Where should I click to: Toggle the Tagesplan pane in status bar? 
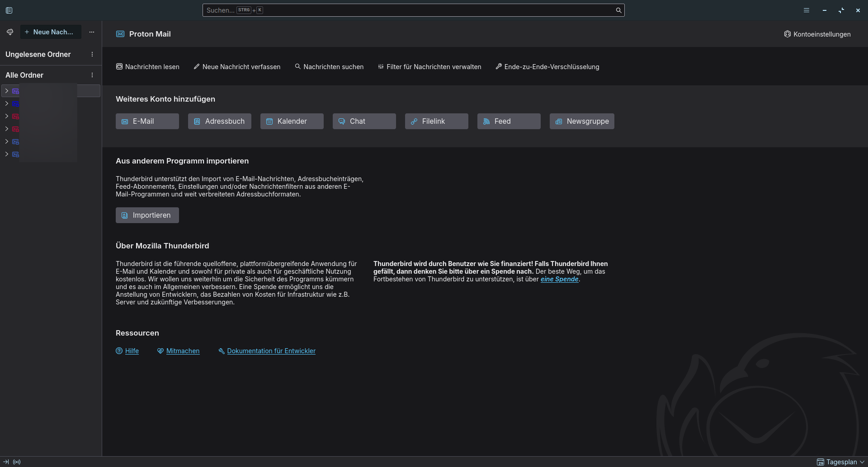(841, 462)
